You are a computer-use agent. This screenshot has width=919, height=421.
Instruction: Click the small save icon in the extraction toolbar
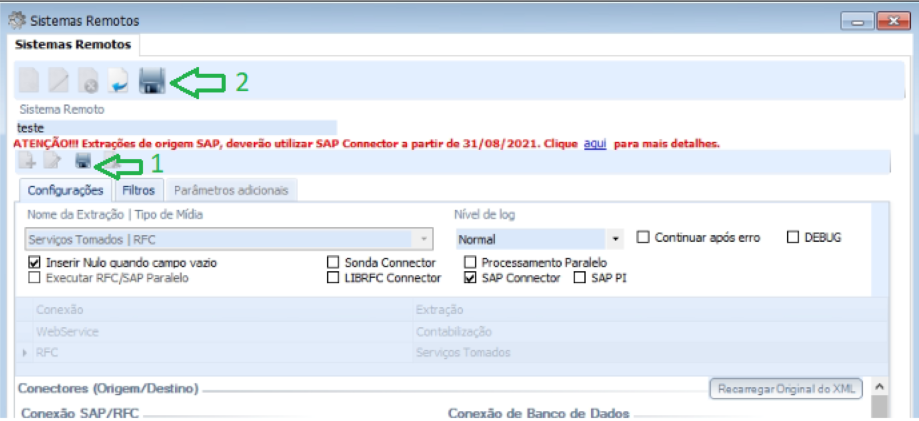coord(83,161)
